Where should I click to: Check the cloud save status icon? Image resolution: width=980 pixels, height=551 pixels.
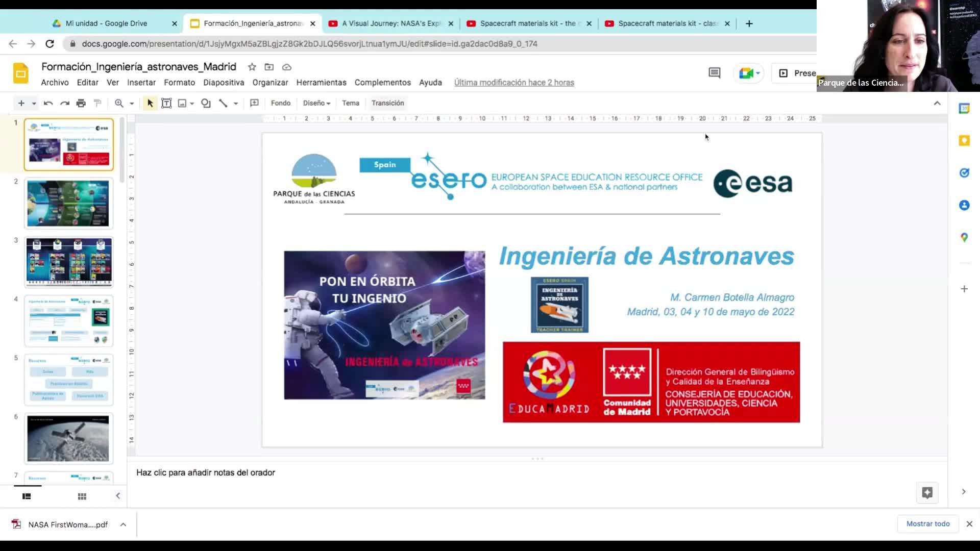287,67
